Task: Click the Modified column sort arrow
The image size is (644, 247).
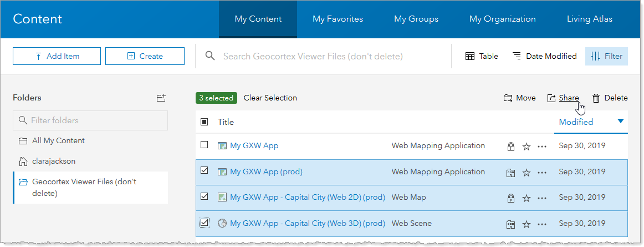Action: tap(620, 122)
